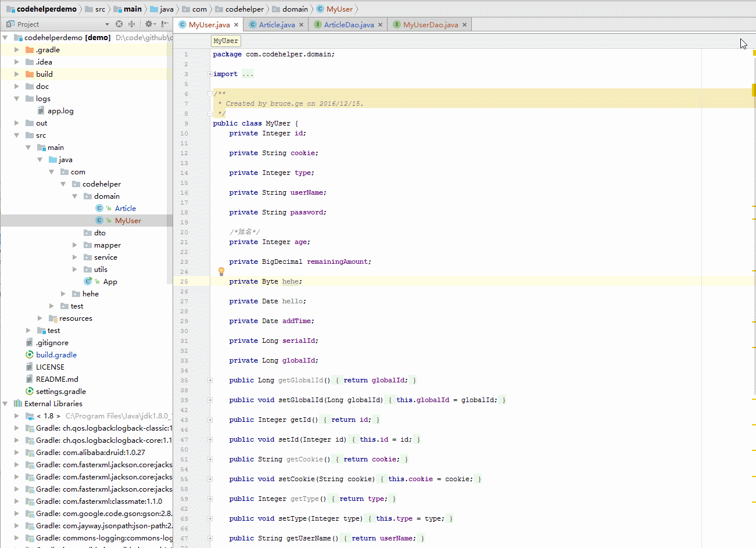This screenshot has width=756, height=548.
Task: Select MyUser in the project tree
Action: tap(128, 220)
